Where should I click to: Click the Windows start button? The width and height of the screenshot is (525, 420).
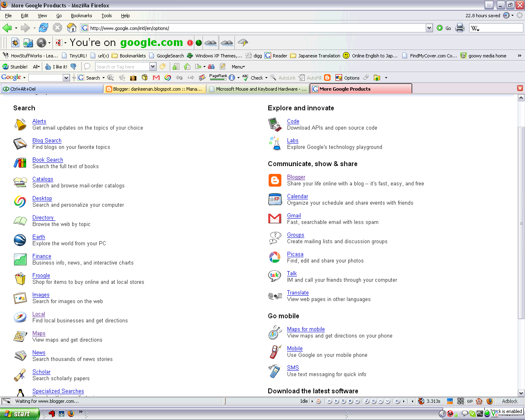coord(19,414)
